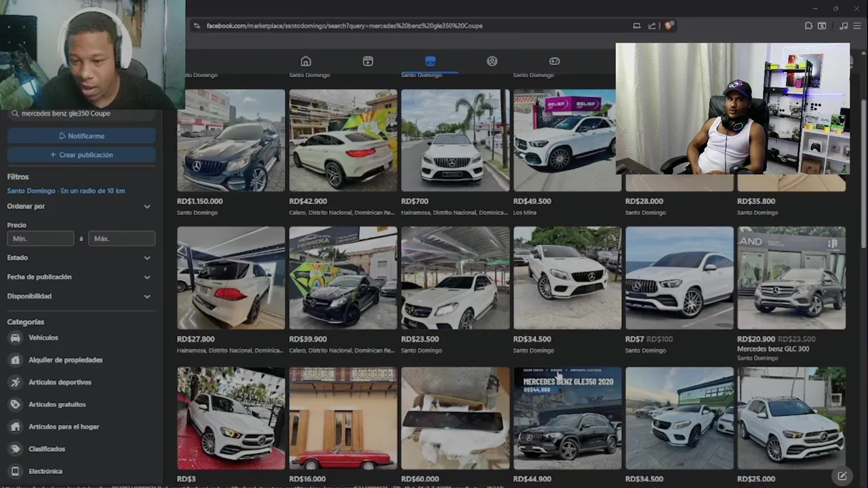Image resolution: width=868 pixels, height=488 pixels.
Task: Change the Santo Domingo 10 km radius location
Action: pos(66,191)
